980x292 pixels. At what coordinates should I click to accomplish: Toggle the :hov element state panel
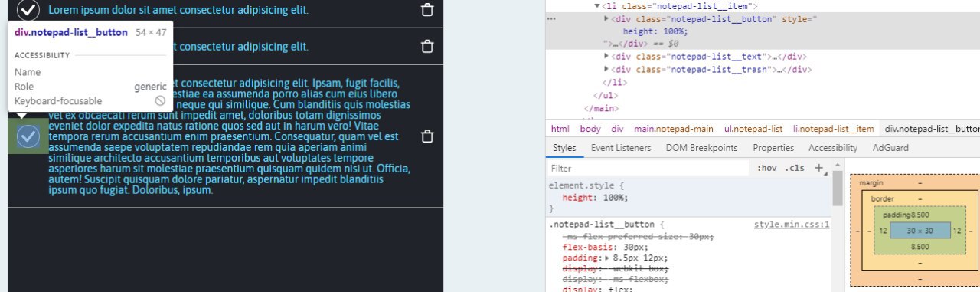767,168
